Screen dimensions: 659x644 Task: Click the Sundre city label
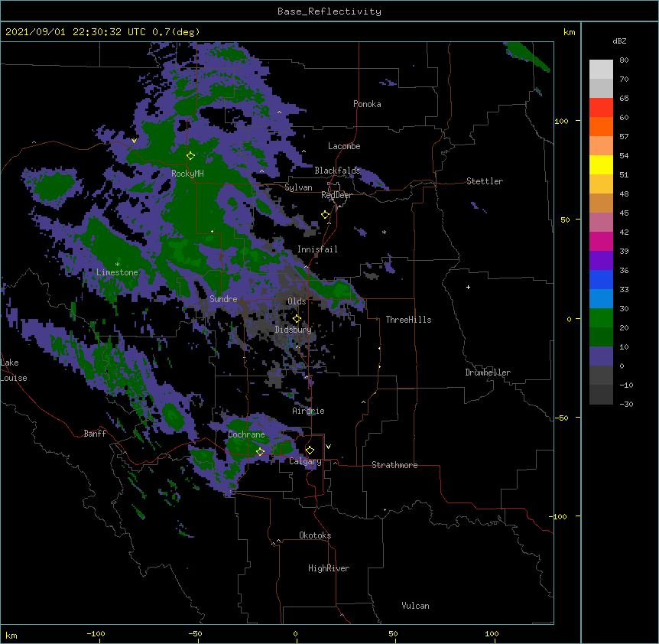click(x=223, y=299)
